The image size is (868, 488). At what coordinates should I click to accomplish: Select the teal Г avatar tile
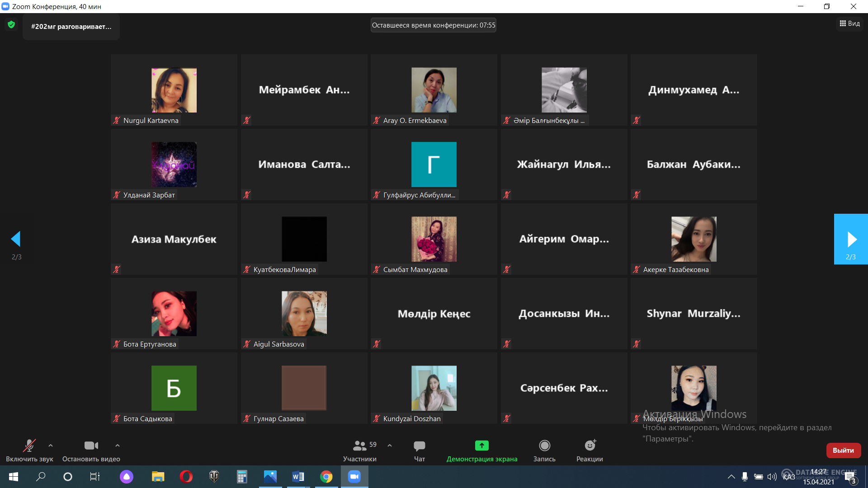[434, 164]
